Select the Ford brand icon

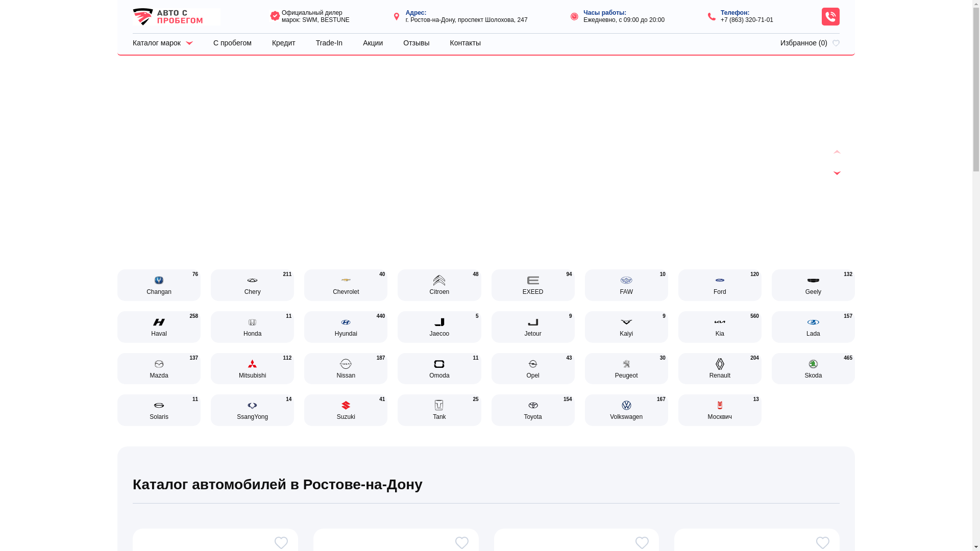[720, 280]
